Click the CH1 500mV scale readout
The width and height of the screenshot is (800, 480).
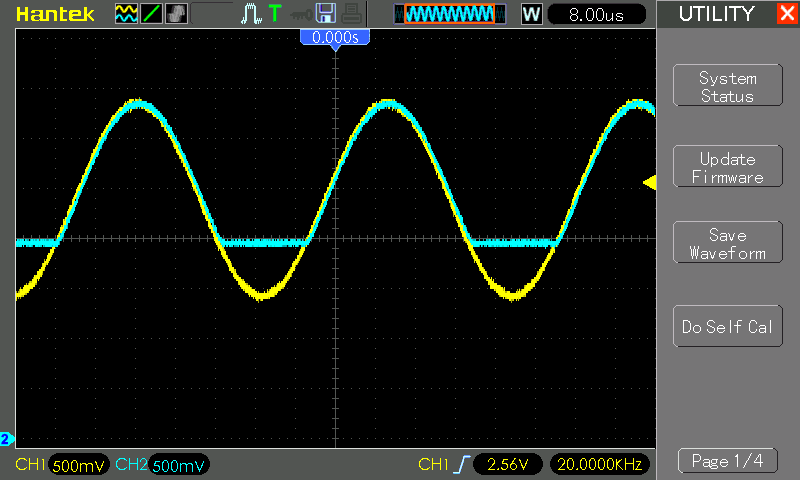[79, 465]
